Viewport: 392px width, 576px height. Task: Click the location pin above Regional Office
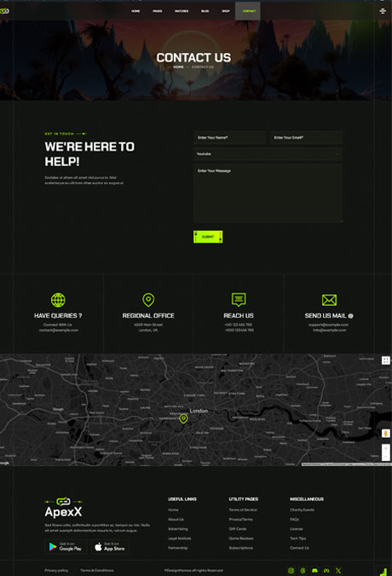148,300
